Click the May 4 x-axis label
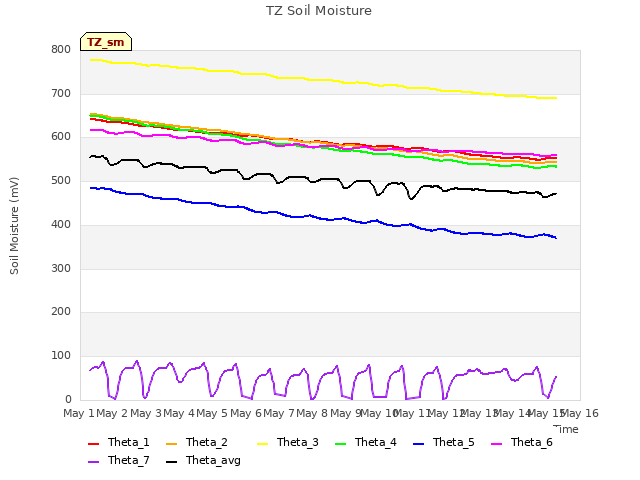The height and width of the screenshot is (480, 640). [179, 413]
